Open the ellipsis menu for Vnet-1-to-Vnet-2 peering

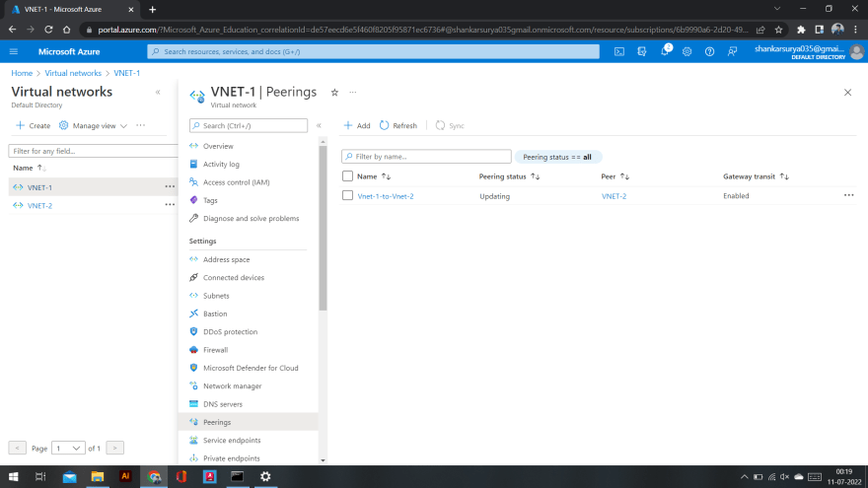click(x=848, y=195)
